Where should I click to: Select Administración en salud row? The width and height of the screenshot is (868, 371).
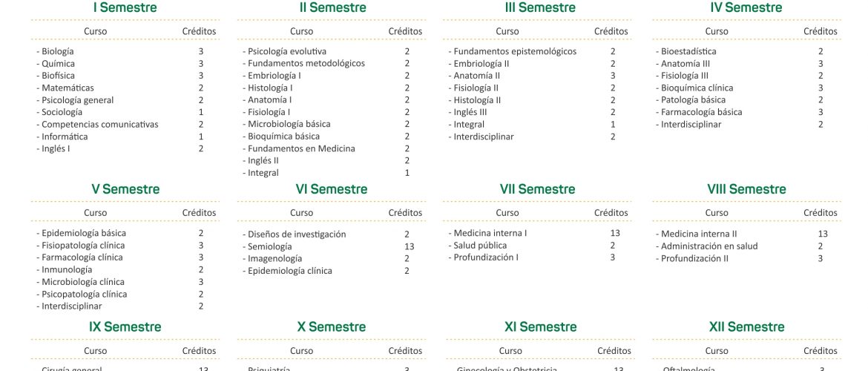pyautogui.click(x=709, y=246)
